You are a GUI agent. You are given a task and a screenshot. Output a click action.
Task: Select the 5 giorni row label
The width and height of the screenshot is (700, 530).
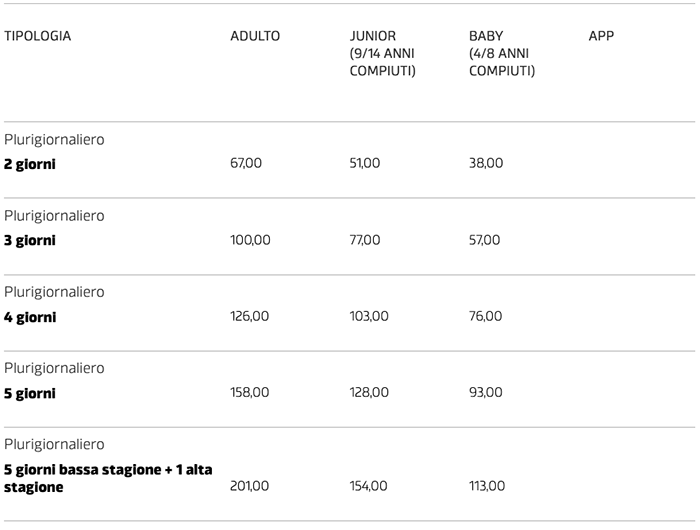point(30,393)
